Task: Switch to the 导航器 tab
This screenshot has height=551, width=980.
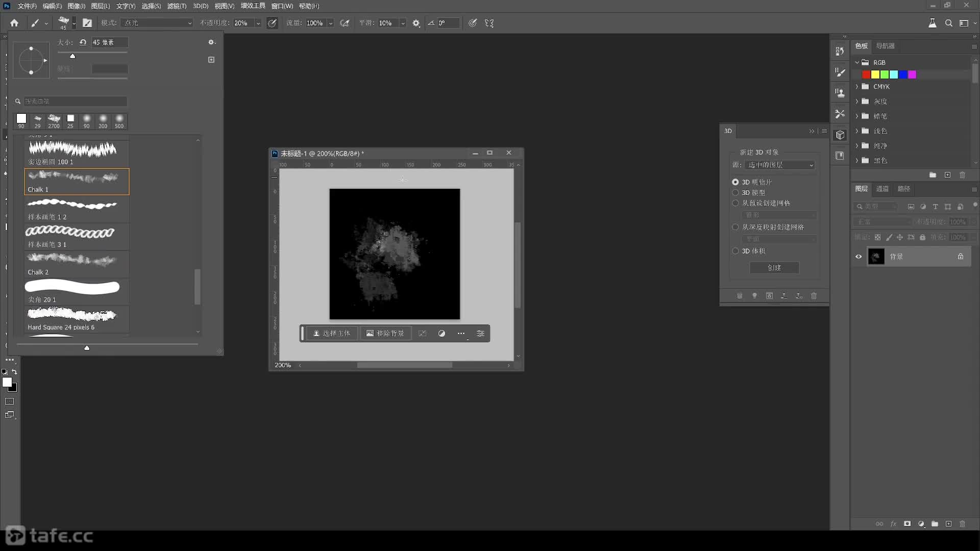Action: point(885,46)
